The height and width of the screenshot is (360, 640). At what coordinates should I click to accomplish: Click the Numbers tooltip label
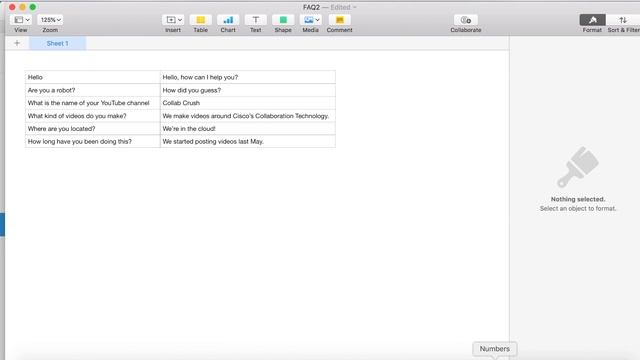[495, 349]
